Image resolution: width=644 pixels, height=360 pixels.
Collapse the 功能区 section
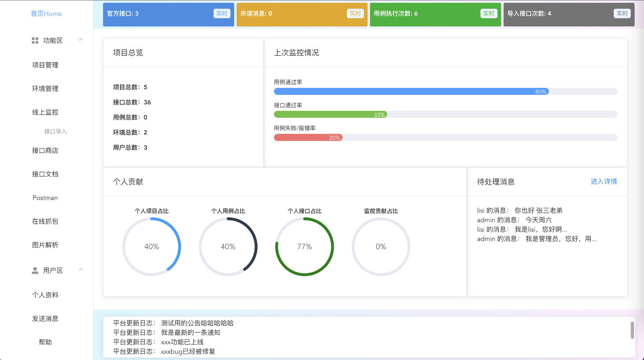pos(81,40)
